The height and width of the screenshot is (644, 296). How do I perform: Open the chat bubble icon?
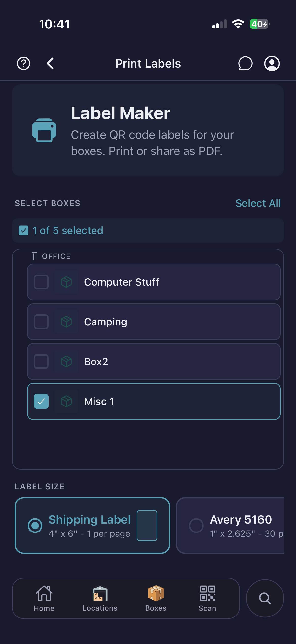[245, 64]
